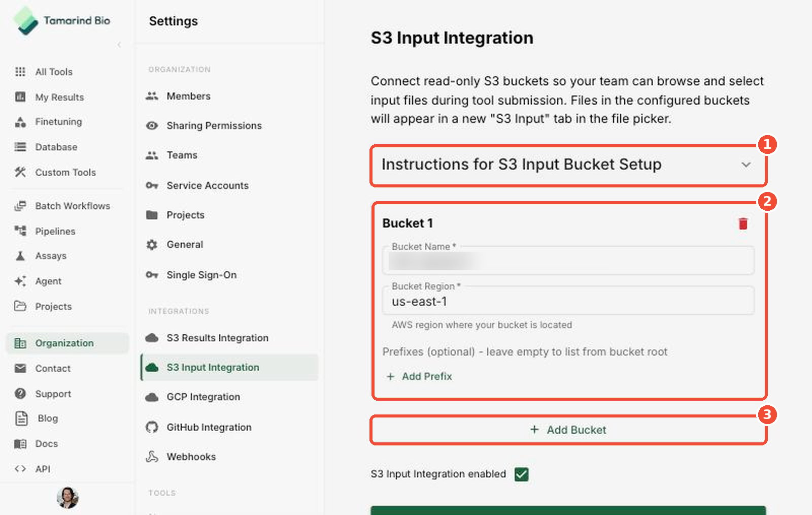Click the GitHub Integration octocat icon
Viewport: 812px width, 515px height.
(x=152, y=427)
